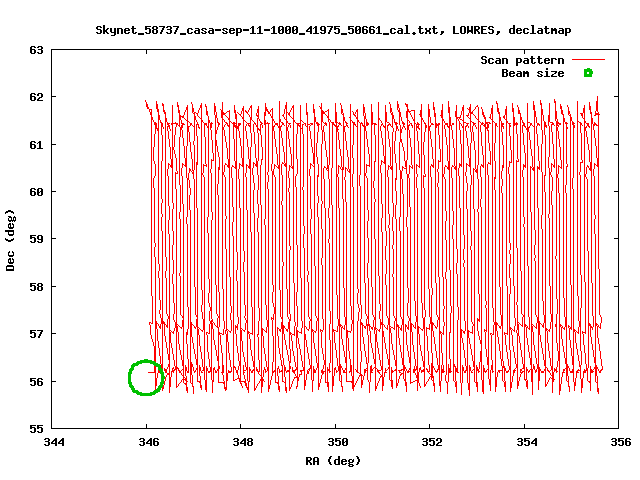The height and width of the screenshot is (480, 640).
Task: Select the 'Scan pattern' legend label
Action: tap(522, 60)
